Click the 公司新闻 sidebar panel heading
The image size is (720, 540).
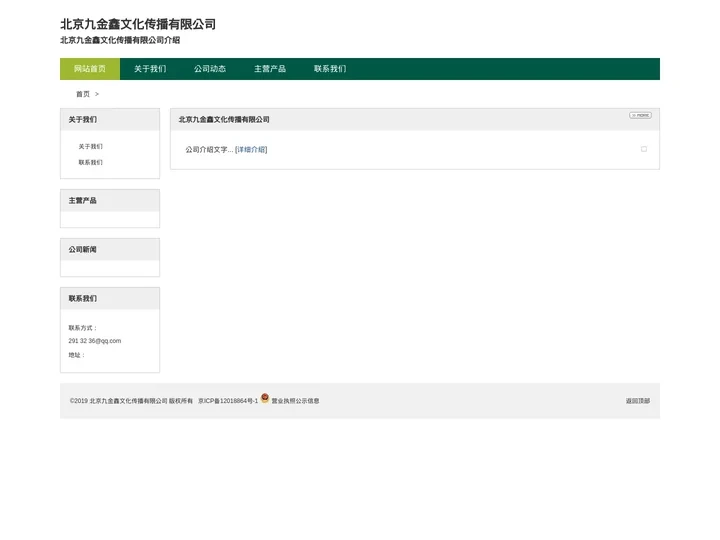[83, 250]
